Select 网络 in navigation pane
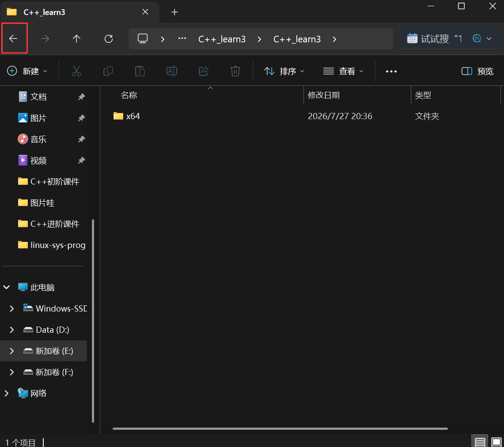 coord(32,393)
